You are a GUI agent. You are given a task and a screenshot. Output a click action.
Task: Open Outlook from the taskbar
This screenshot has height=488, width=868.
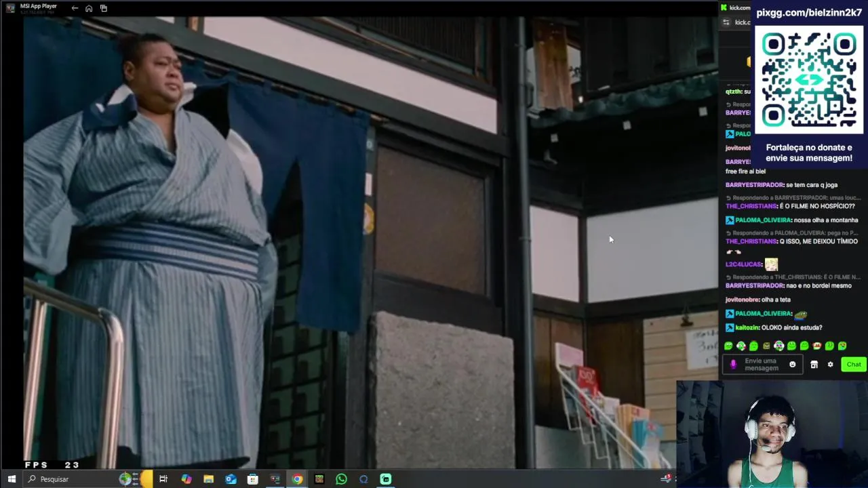[x=231, y=479]
